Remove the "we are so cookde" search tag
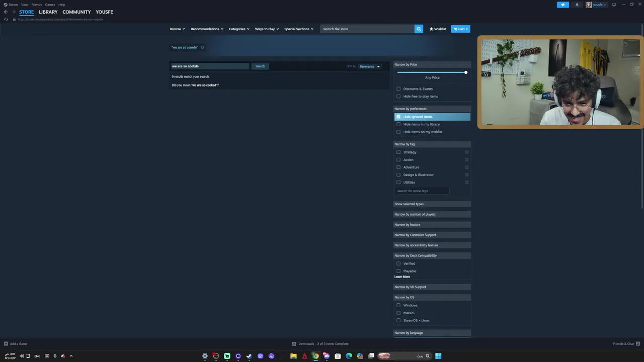Screen dimensions: 644x362 pyautogui.click(x=202, y=47)
